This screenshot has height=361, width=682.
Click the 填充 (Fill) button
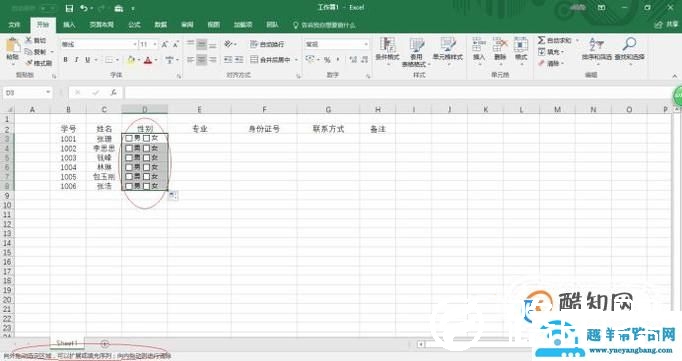click(551, 52)
